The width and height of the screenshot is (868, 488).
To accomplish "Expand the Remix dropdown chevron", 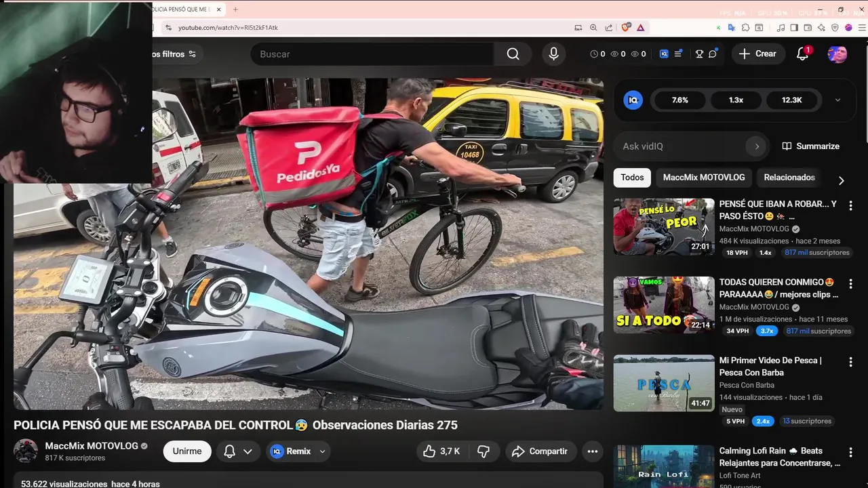I will (x=322, y=451).
